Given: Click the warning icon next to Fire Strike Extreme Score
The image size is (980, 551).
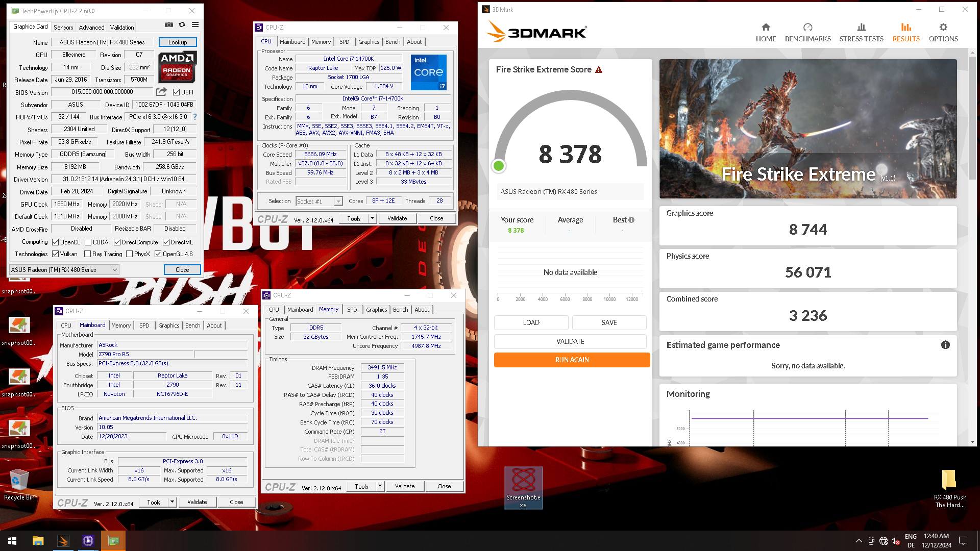Looking at the screenshot, I should tap(599, 70).
